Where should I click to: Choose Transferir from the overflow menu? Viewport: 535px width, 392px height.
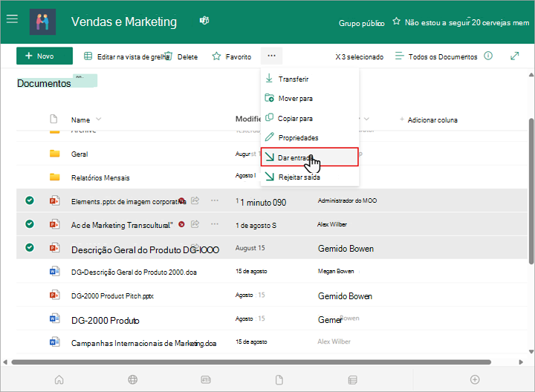click(310, 79)
